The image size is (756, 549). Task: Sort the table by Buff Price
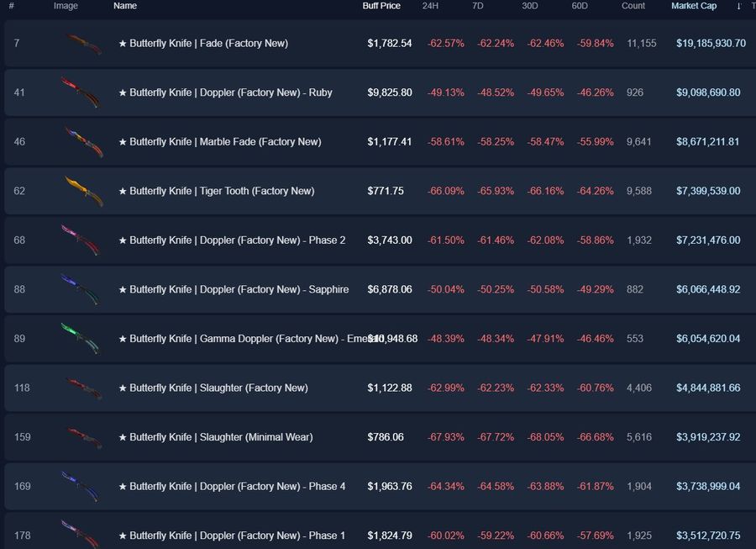(381, 6)
